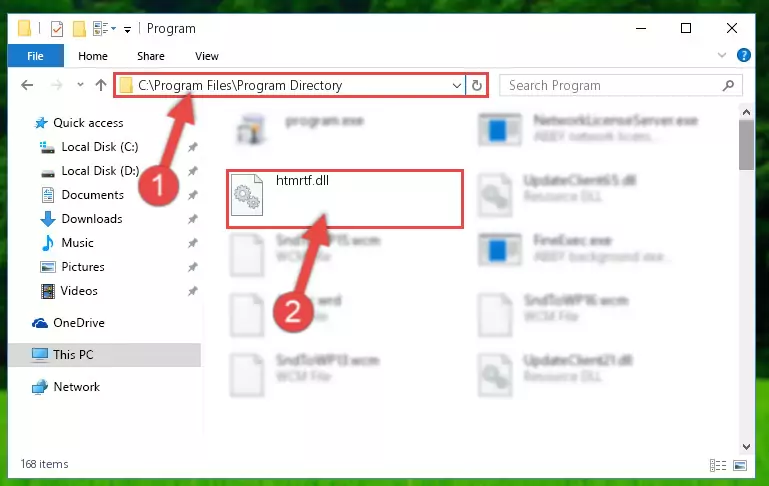Open the File menu tab
Screen dimensions: 769x486
(35, 56)
